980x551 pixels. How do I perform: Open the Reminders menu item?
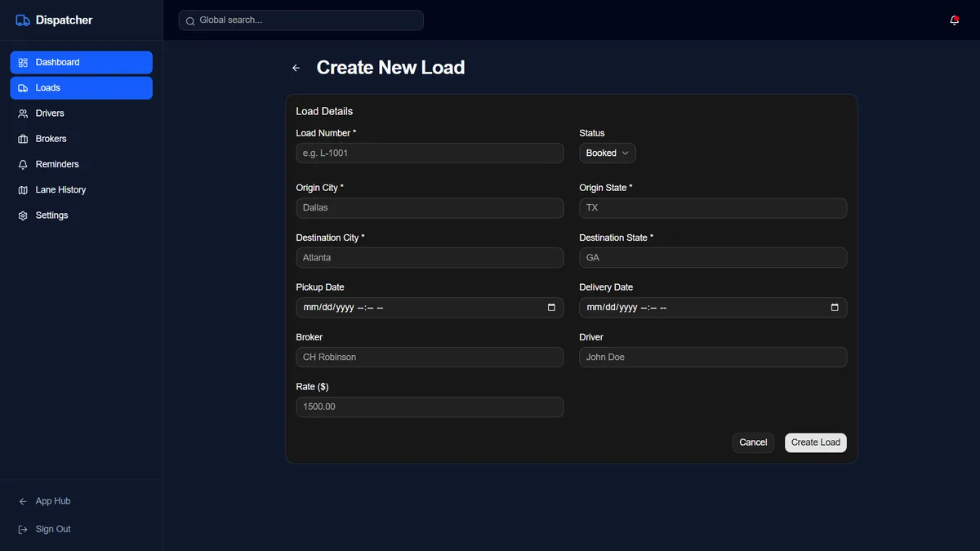(x=82, y=164)
